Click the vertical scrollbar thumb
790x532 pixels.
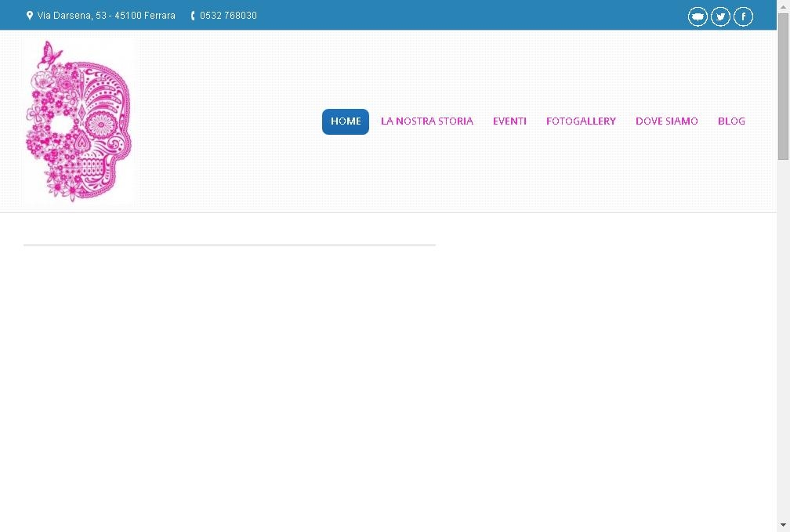coord(784,87)
